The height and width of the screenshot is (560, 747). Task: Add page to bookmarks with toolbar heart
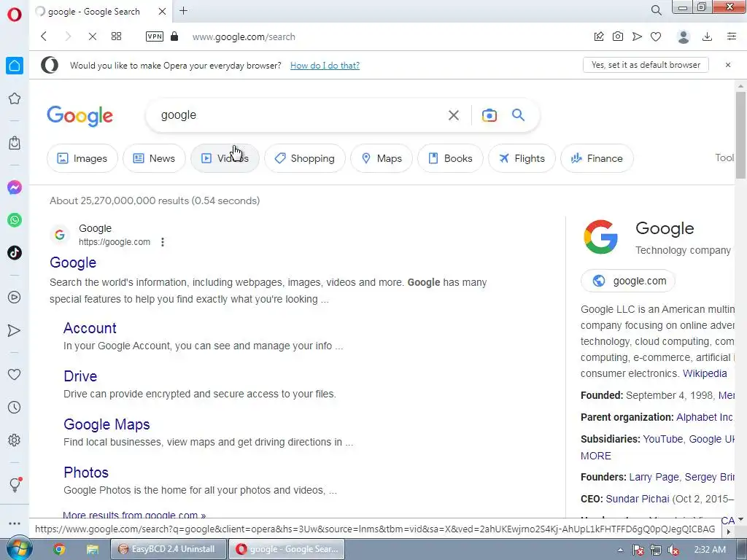tap(656, 36)
